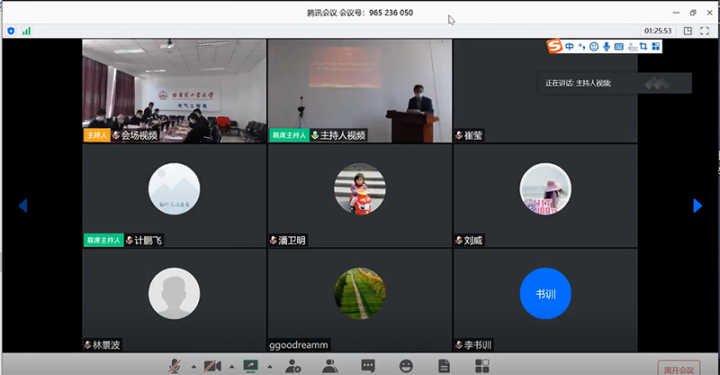Screen dimensions: 720x375
Task: Go to the next page of participants
Action: click(698, 206)
